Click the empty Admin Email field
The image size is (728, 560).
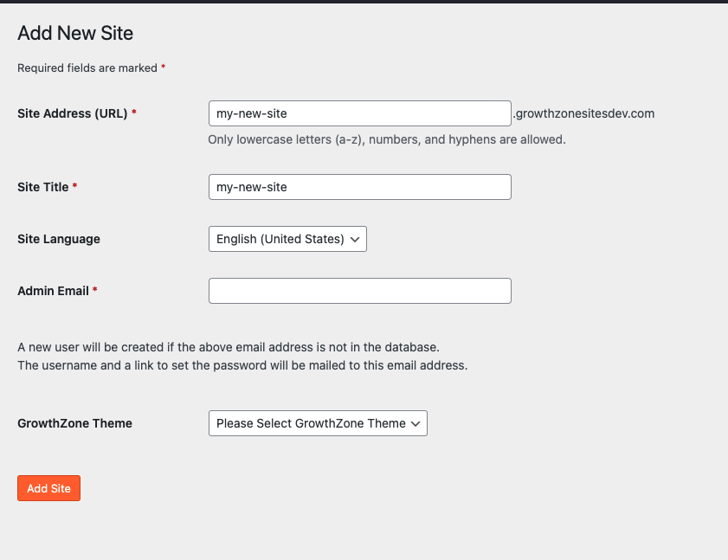tap(359, 291)
